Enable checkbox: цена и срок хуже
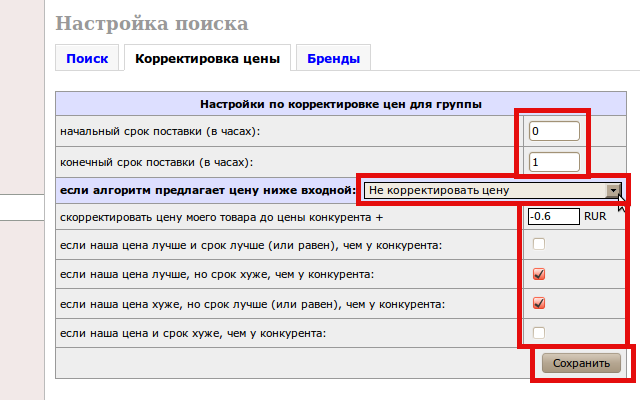Viewport: 640px width, 400px height. tap(539, 332)
